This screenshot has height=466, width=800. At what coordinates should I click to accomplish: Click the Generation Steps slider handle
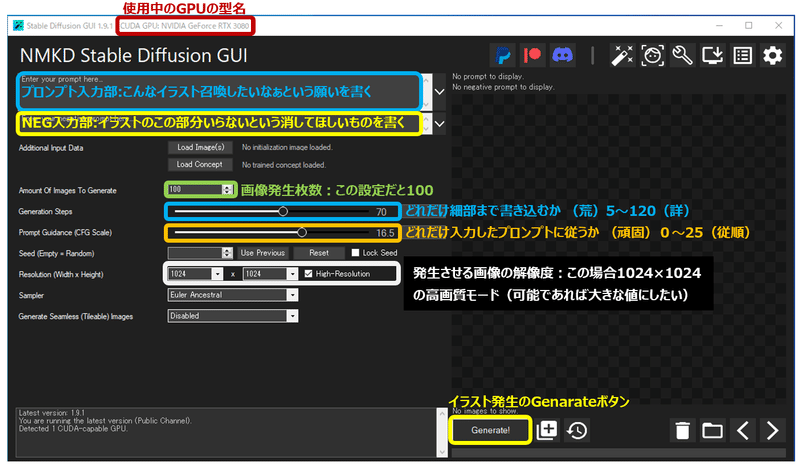pyautogui.click(x=283, y=211)
